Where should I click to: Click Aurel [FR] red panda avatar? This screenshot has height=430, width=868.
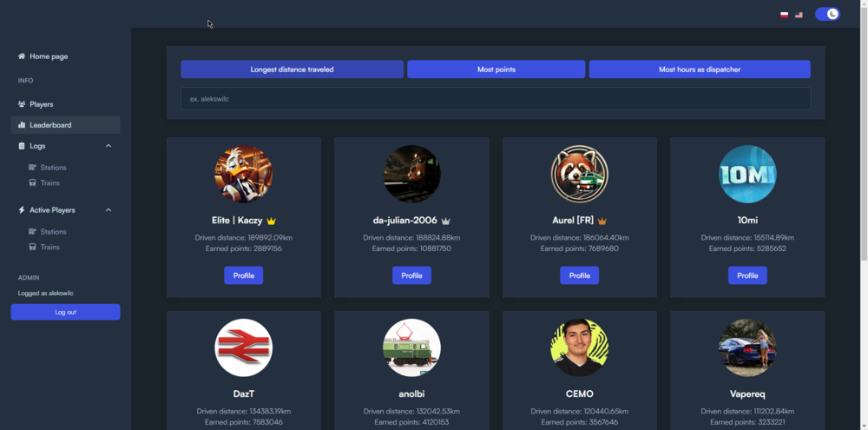coord(580,174)
